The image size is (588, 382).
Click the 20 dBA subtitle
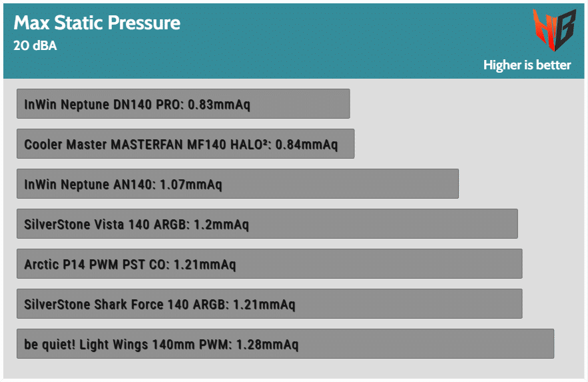coord(35,47)
